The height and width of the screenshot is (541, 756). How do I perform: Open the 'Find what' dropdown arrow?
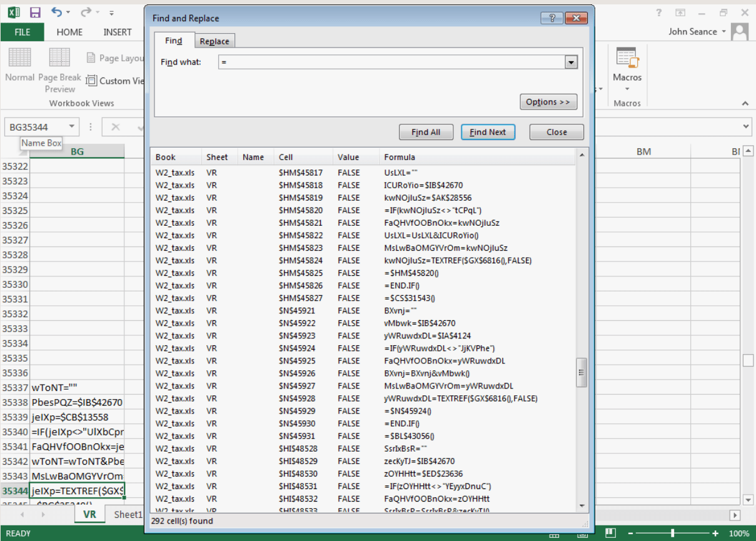tap(570, 62)
